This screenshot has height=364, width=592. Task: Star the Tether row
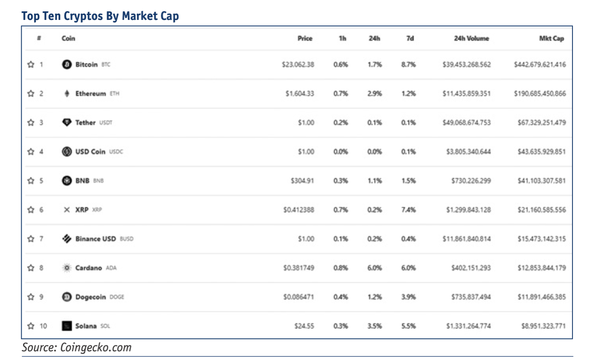(x=31, y=122)
